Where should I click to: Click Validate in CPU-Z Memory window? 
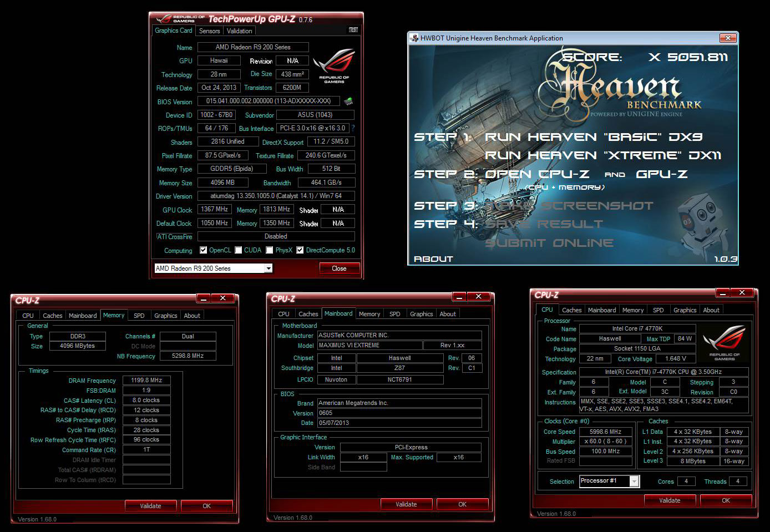150,506
